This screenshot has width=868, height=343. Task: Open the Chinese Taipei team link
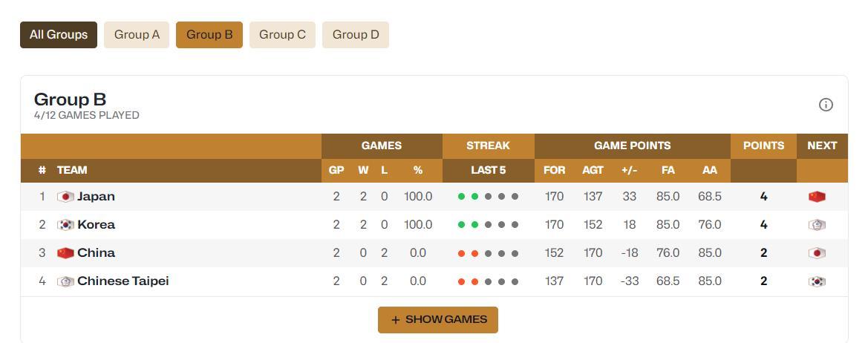click(123, 281)
